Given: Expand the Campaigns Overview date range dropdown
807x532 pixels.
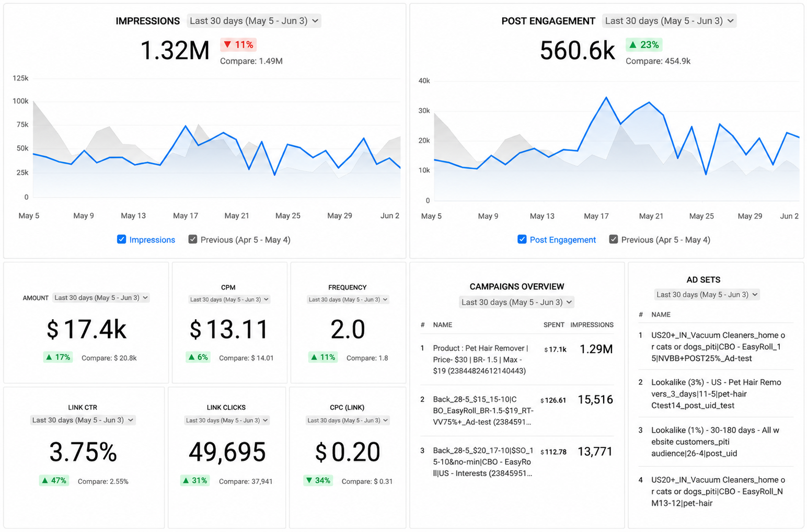Looking at the screenshot, I should click(517, 302).
